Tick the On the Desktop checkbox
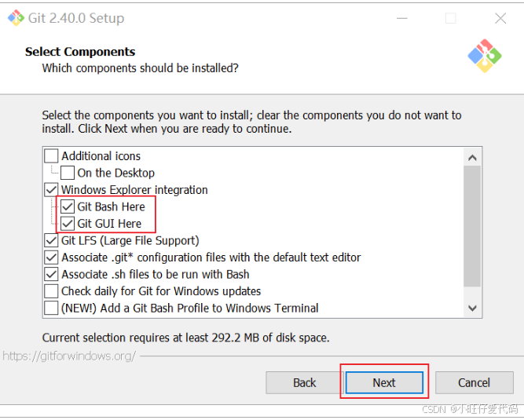 click(x=68, y=173)
